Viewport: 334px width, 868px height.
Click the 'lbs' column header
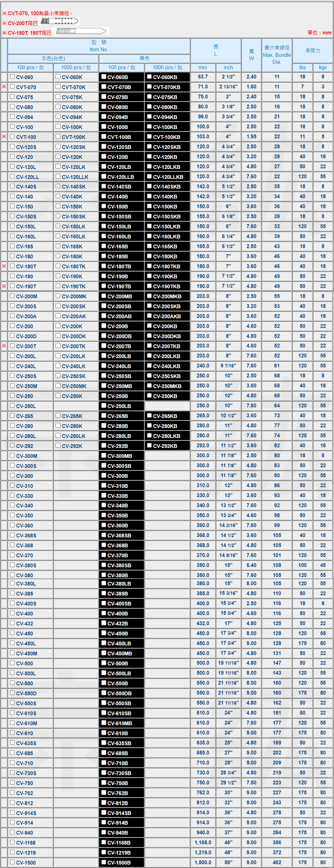[302, 67]
